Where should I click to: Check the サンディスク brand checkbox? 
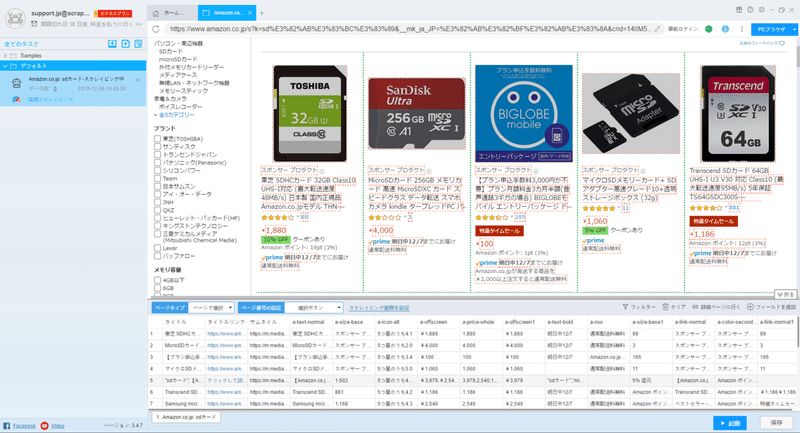pos(158,146)
